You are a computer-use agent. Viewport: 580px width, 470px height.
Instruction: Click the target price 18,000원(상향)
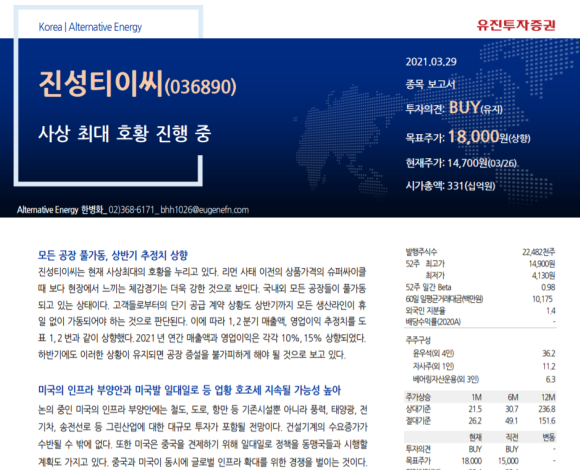coord(489,137)
